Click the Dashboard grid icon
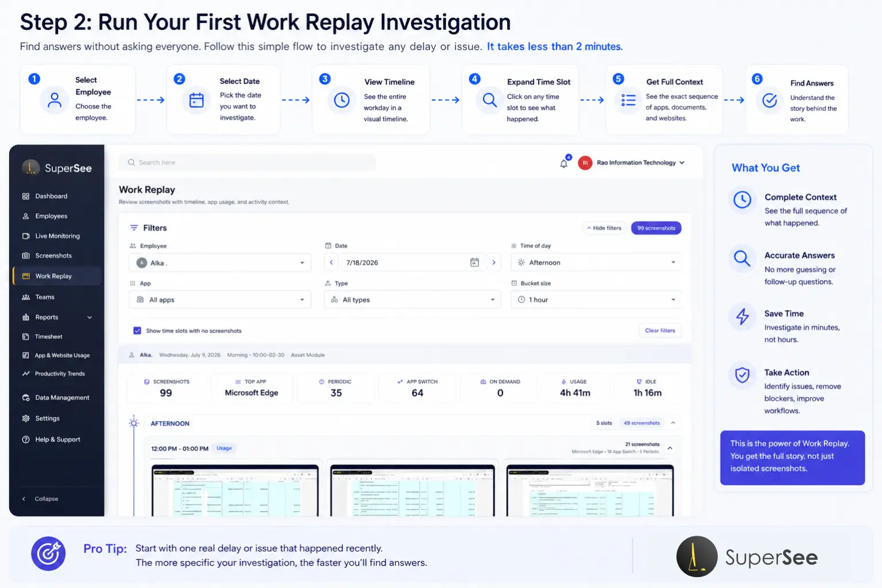 tap(26, 196)
